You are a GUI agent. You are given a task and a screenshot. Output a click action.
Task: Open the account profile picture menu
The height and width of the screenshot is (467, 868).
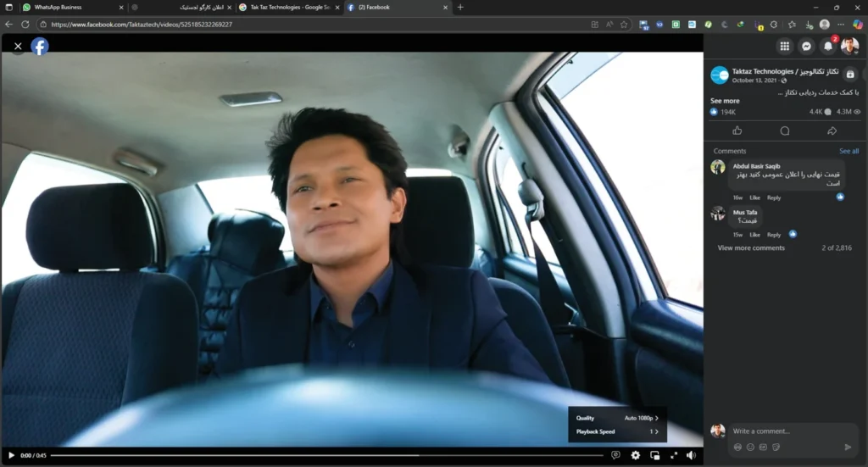[849, 47]
